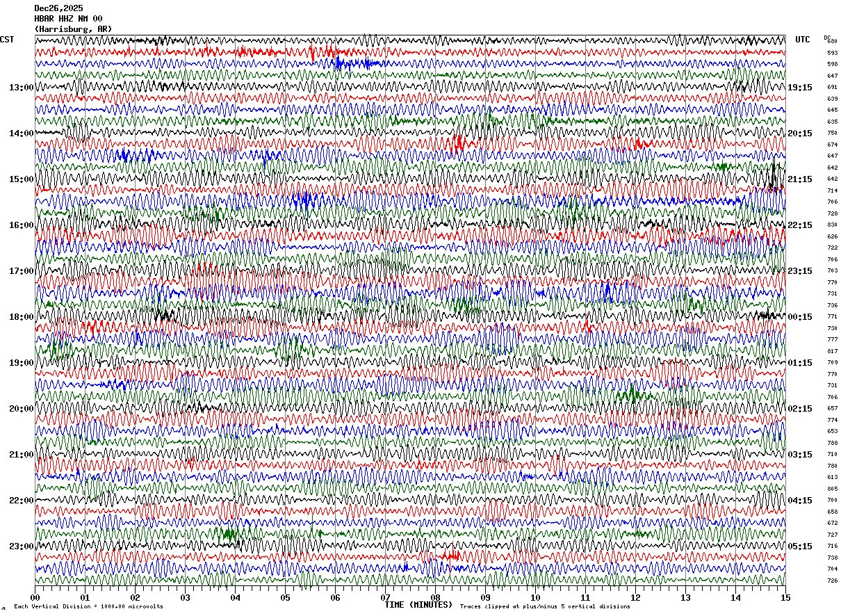The height and width of the screenshot is (616, 841).
Task: Click the "22:00" CST time label
Action: click(x=22, y=501)
